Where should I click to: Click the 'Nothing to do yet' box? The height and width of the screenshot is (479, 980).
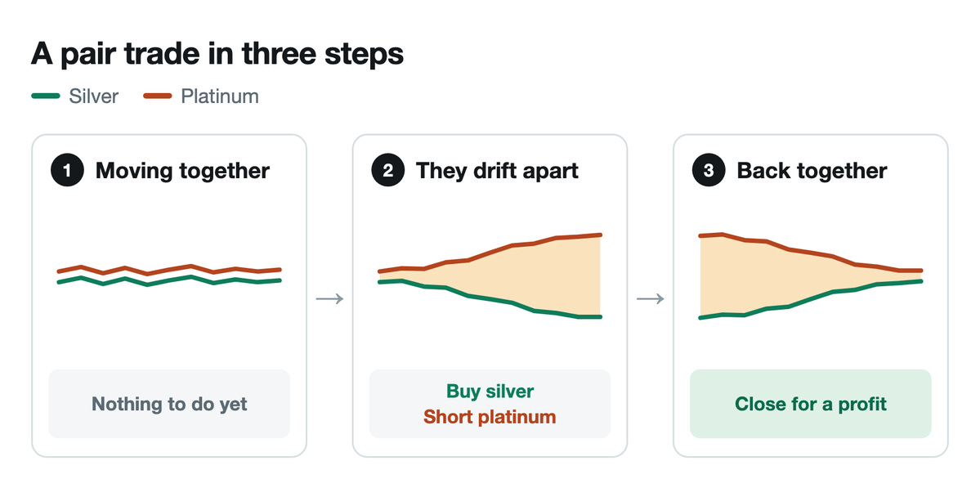(x=169, y=404)
